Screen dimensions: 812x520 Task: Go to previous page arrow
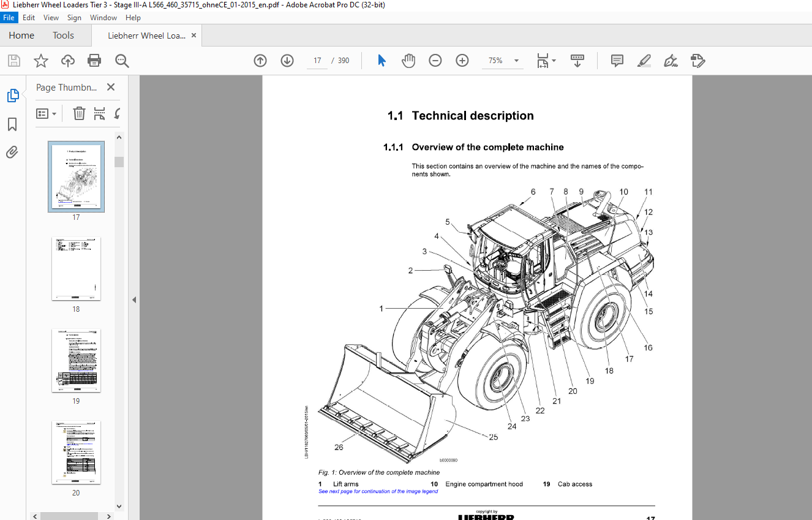(x=260, y=61)
